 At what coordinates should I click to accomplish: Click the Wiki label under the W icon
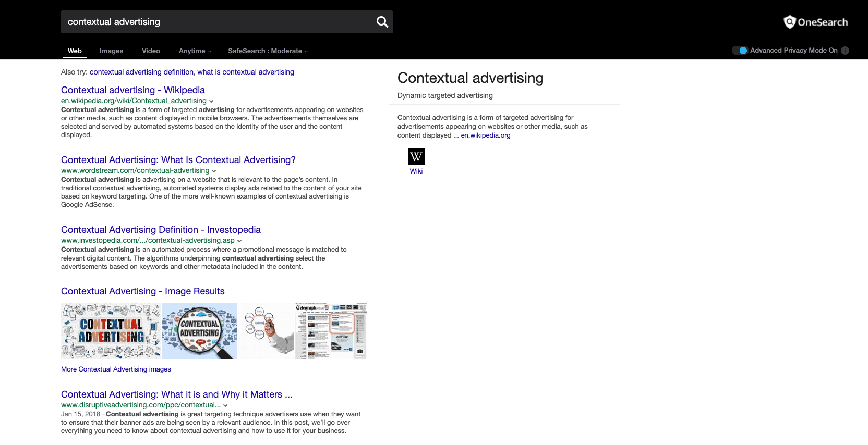[416, 171]
